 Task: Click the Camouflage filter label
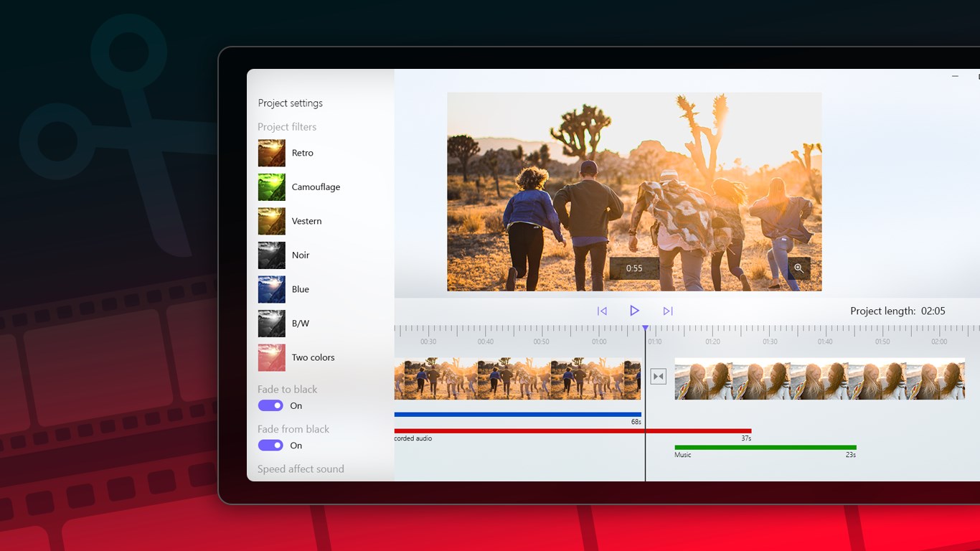point(316,187)
